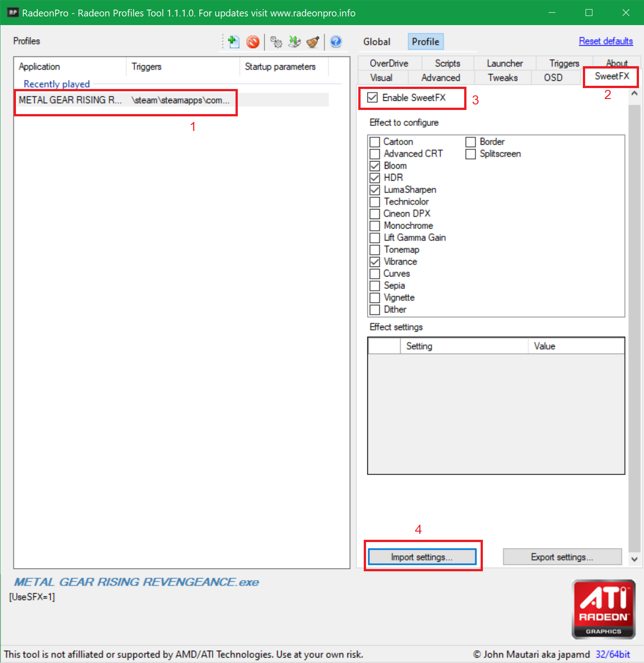644x663 pixels.
Task: Open the Launcher tab
Action: [505, 63]
